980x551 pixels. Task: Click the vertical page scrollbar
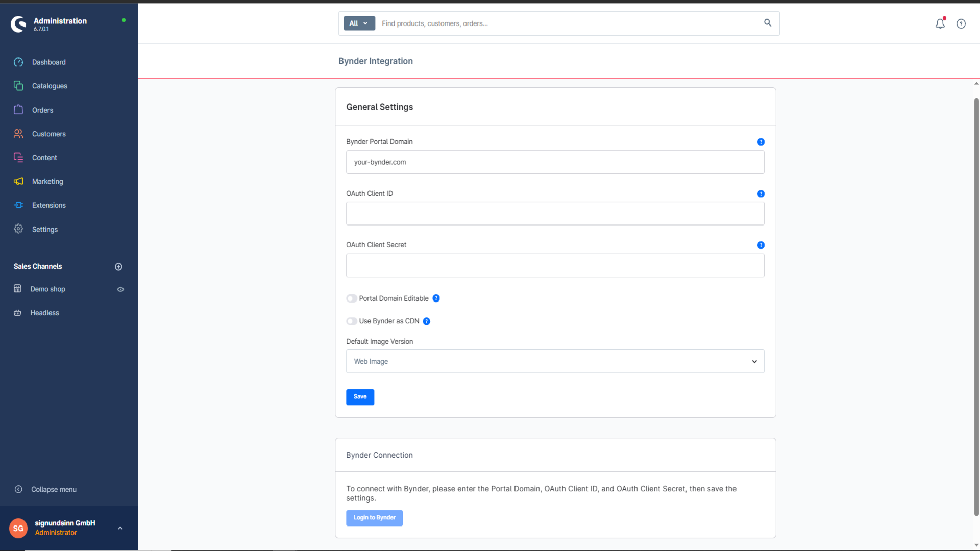pyautogui.click(x=976, y=306)
